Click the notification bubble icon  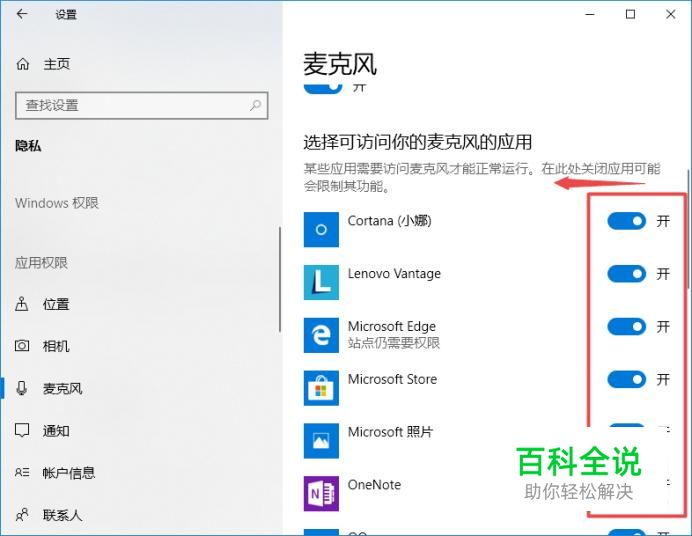pos(22,430)
